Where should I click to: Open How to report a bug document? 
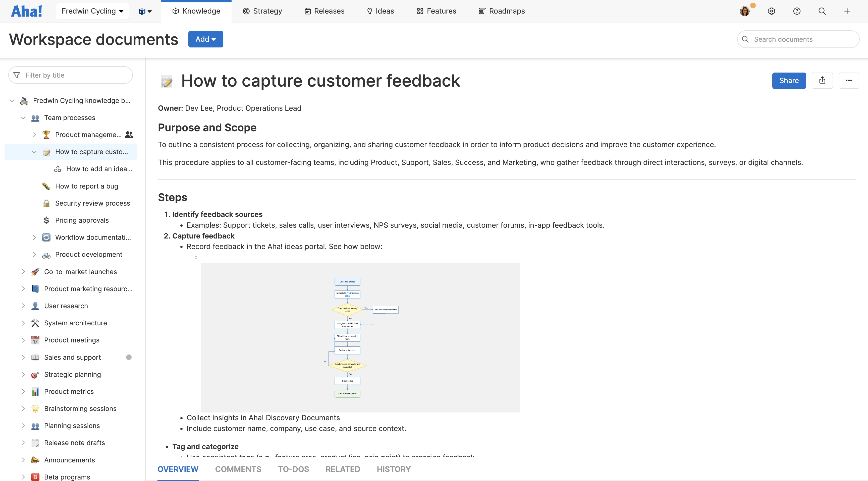pyautogui.click(x=87, y=186)
